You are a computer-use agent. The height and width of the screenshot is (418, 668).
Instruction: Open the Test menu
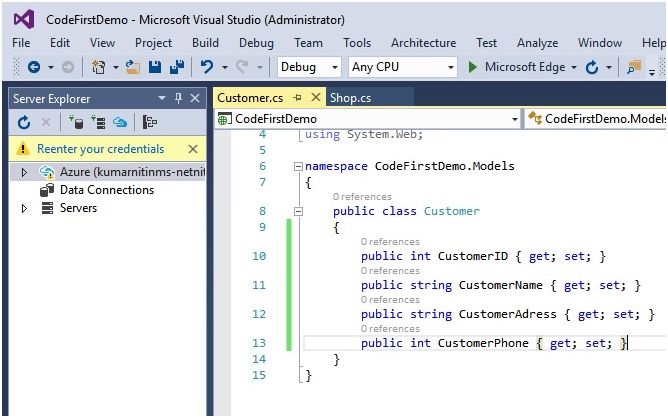tap(487, 43)
